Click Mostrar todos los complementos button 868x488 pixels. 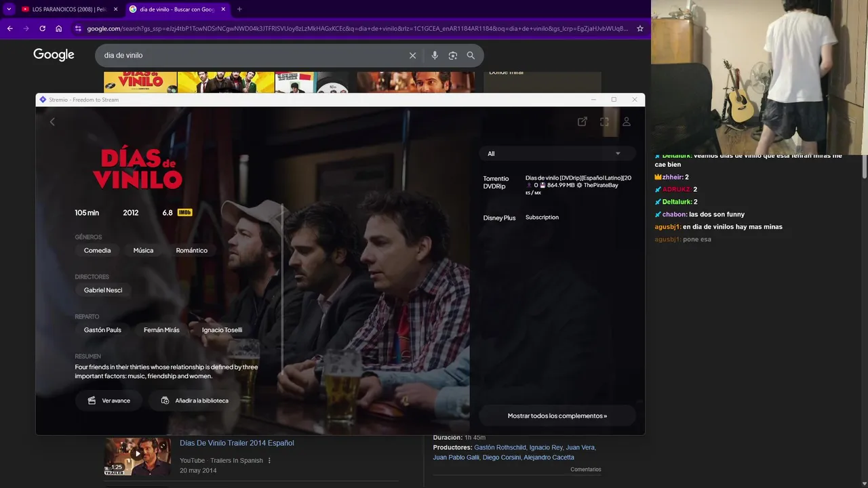(x=557, y=416)
